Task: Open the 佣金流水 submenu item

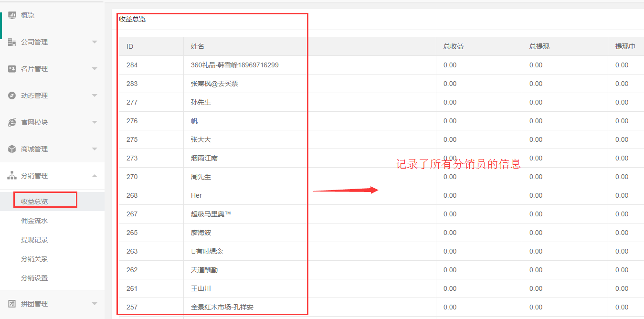Action: (34, 221)
